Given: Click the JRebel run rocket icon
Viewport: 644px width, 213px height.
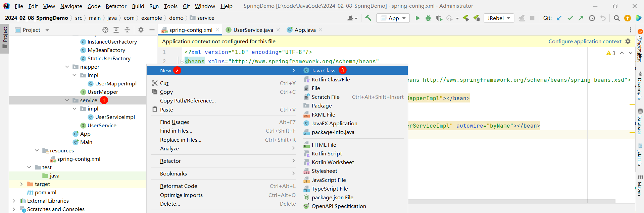Looking at the screenshot, I should (466, 18).
